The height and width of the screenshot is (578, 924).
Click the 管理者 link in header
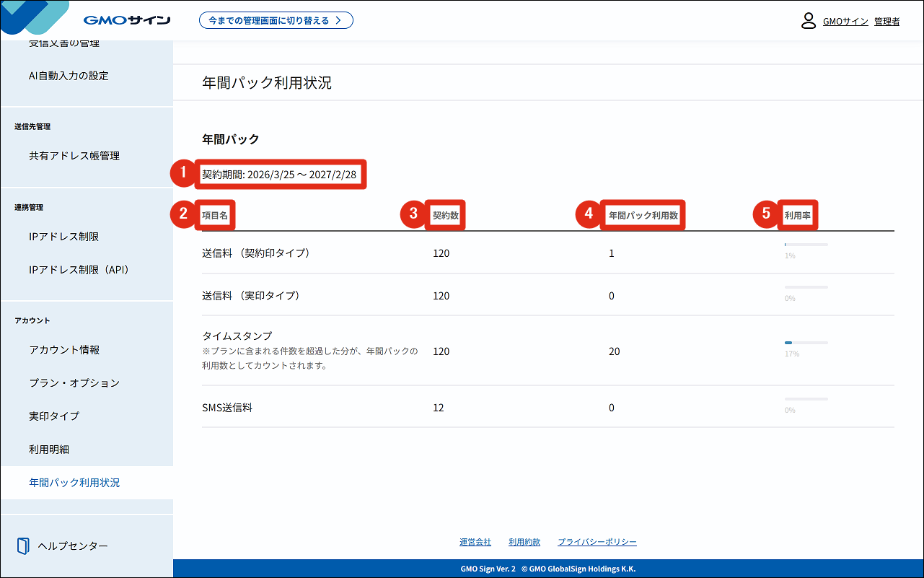click(x=886, y=22)
